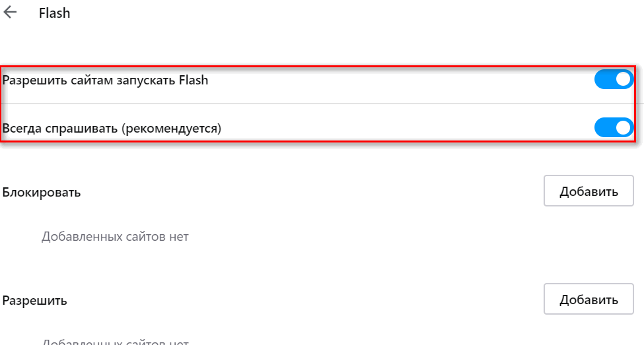Click the white knob of the Всегда спрашивать toggle
This screenshot has width=644, height=345.
point(624,127)
